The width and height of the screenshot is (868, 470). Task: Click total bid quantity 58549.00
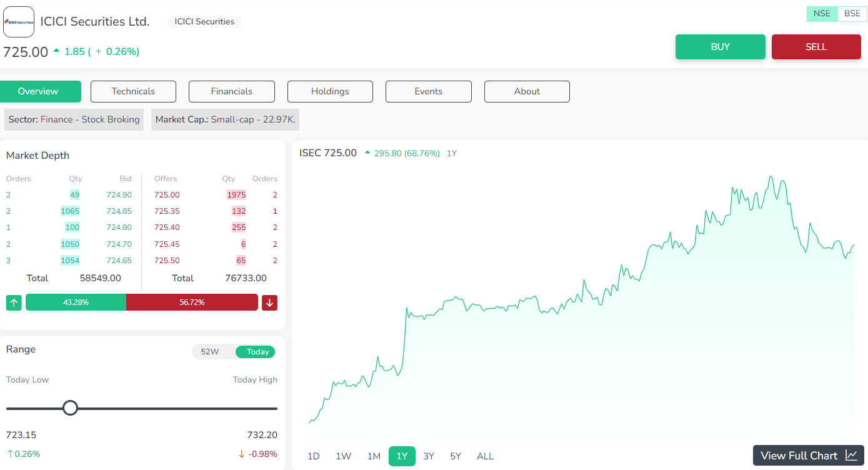click(101, 278)
